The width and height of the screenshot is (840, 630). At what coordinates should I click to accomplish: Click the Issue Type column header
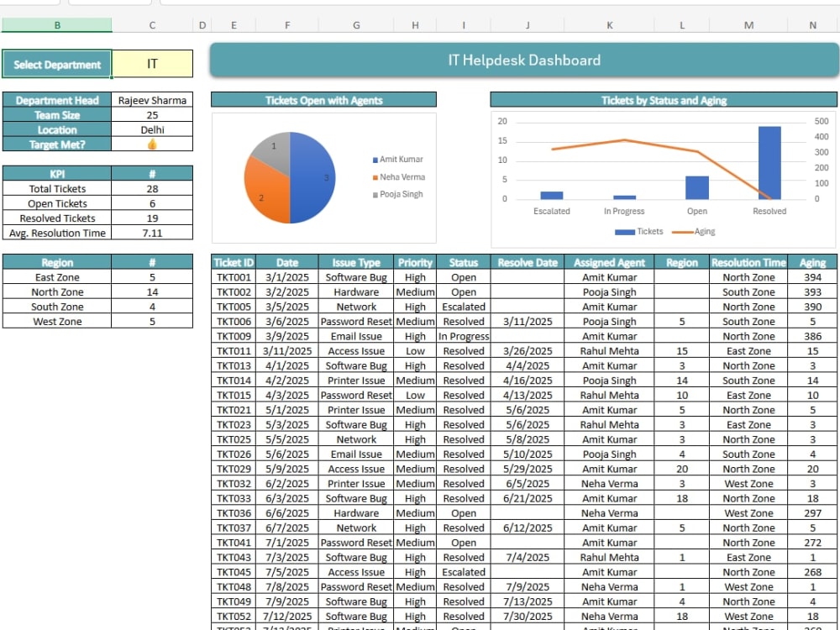click(356, 262)
